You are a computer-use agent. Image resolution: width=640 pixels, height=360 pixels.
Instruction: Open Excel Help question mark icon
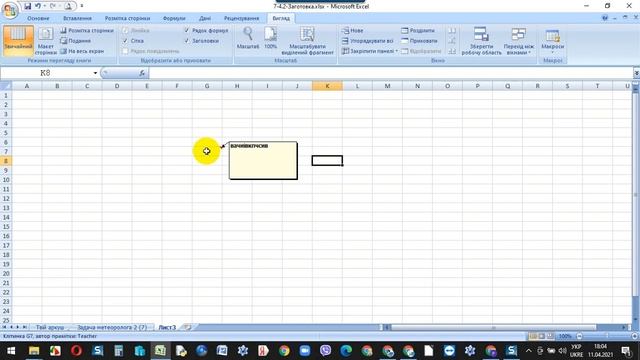(604, 18)
